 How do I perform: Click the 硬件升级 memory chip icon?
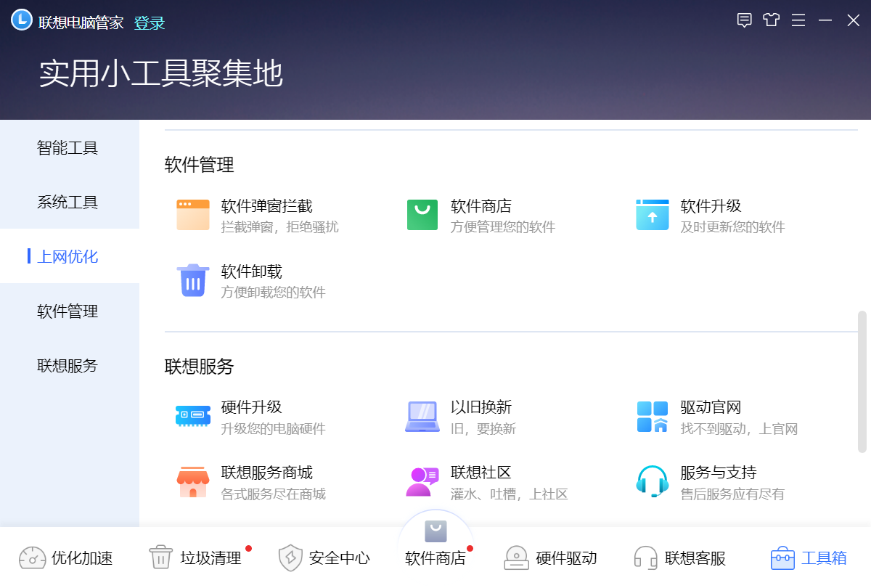193,416
